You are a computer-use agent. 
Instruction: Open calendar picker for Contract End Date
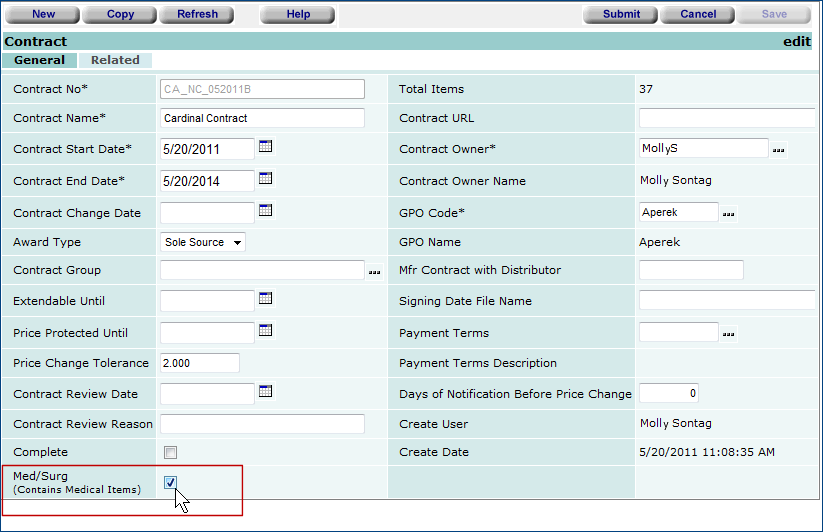[266, 179]
